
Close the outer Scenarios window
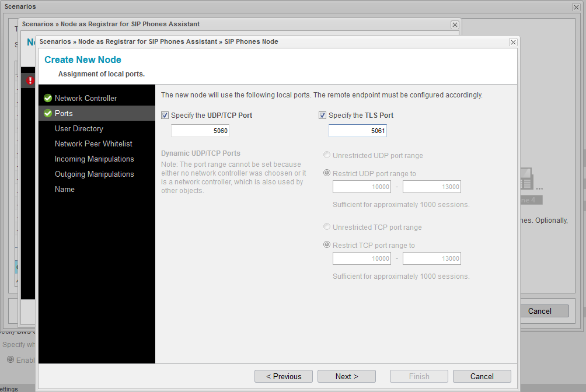point(575,7)
